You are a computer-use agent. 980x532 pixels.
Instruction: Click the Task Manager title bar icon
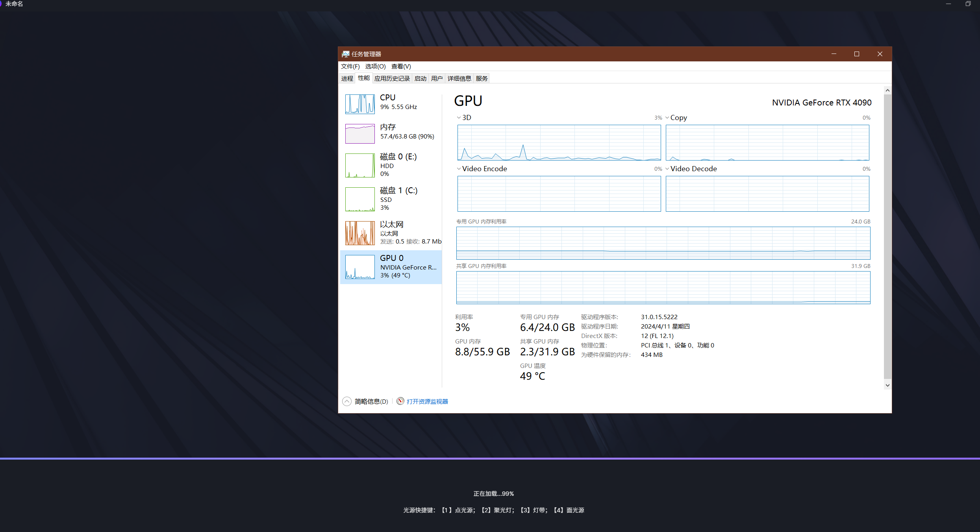pyautogui.click(x=345, y=54)
